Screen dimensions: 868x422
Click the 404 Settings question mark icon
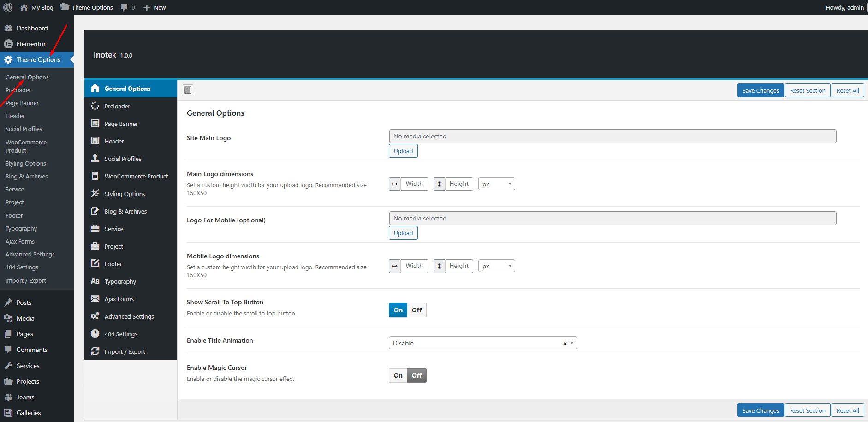click(95, 333)
